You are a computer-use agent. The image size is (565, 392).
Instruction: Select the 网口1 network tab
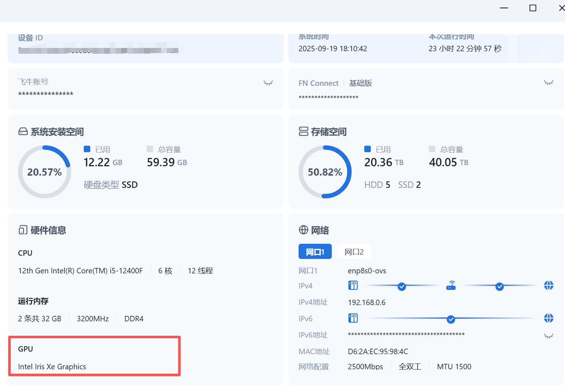click(315, 252)
